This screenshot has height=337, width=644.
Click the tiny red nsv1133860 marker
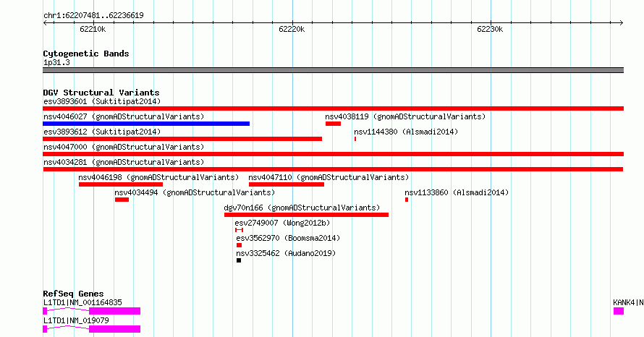click(x=407, y=200)
